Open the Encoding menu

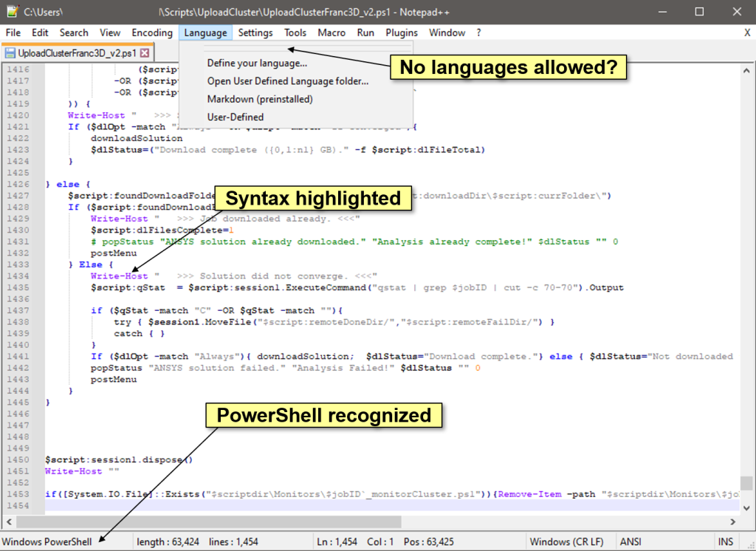click(152, 32)
